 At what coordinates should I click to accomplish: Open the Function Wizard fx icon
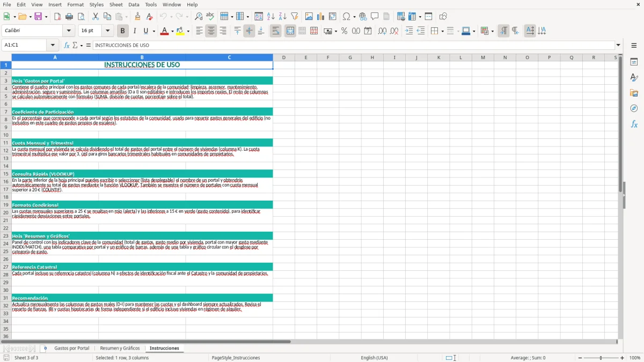click(67, 45)
